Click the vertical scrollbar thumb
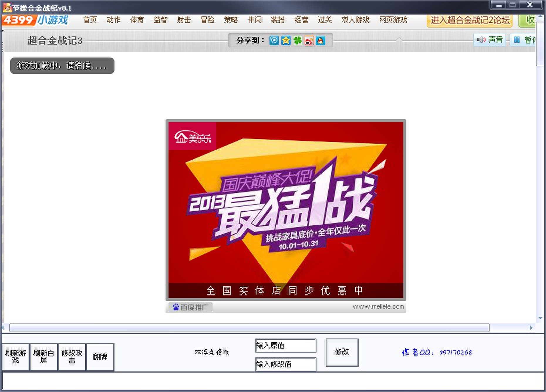This screenshot has width=546, height=392. pos(540,44)
